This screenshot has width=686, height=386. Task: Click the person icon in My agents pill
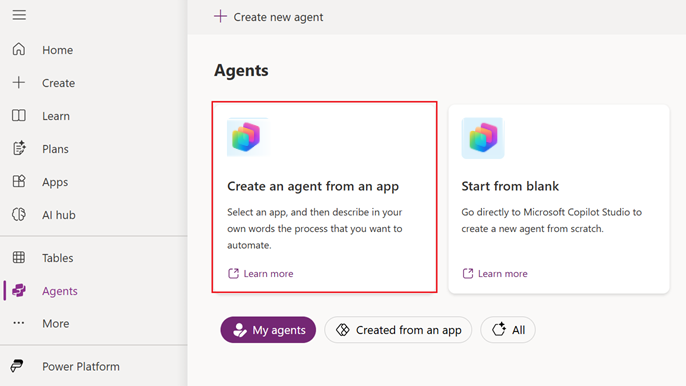[239, 330]
